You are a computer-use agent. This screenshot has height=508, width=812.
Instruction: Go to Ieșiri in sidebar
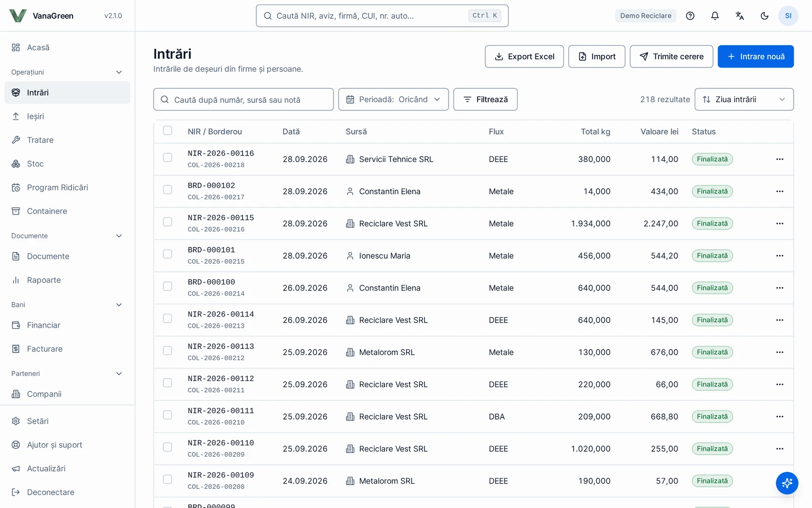pos(67,116)
